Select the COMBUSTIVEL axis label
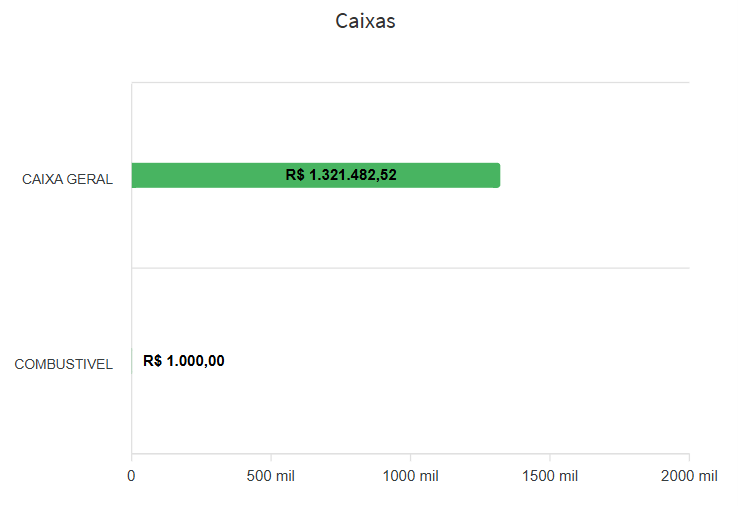This screenshot has width=738, height=506. coord(63,365)
